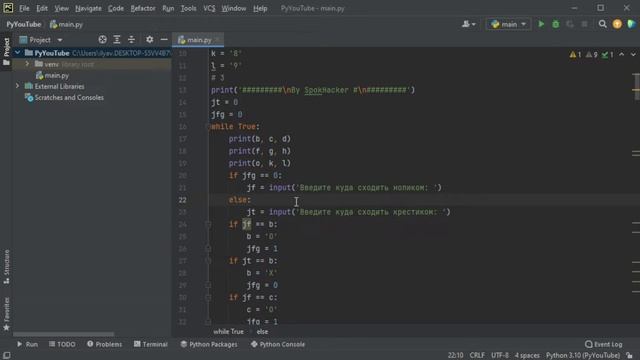Click the warnings count indicator
This screenshot has width=640, height=360.
[x=575, y=54]
